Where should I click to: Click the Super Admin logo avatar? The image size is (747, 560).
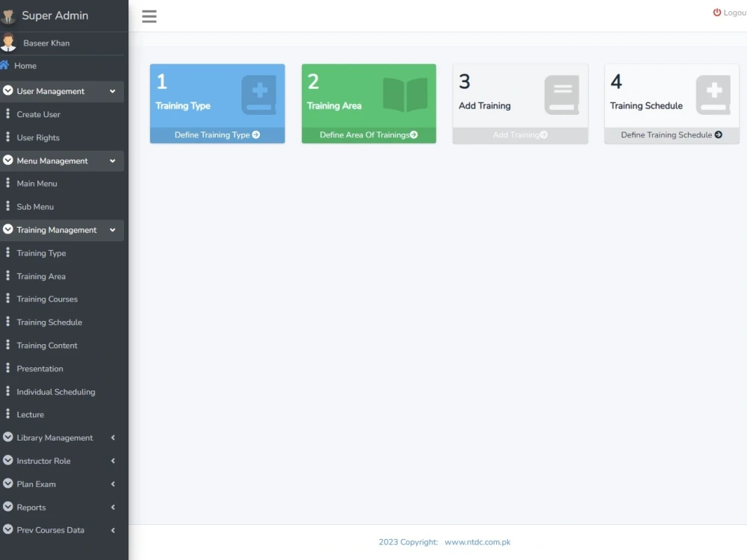click(x=8, y=16)
